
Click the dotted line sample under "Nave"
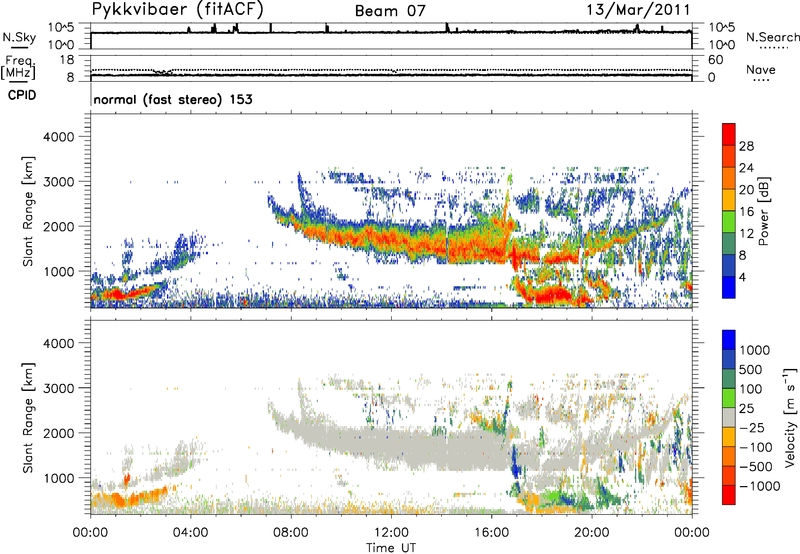pos(761,81)
